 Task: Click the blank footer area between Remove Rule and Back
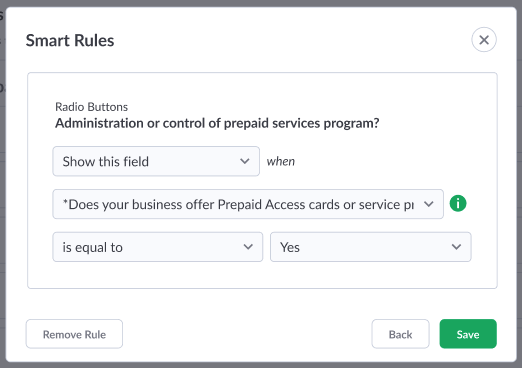[x=247, y=334]
